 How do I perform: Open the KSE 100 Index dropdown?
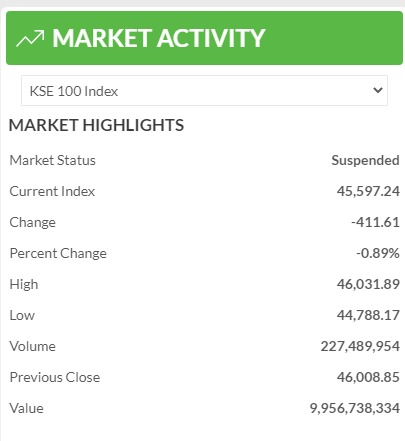(204, 91)
